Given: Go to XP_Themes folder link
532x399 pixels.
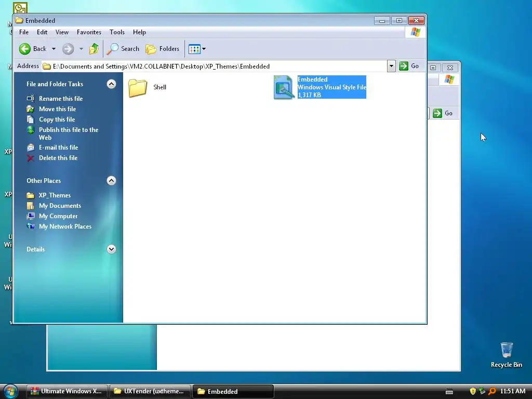Looking at the screenshot, I should [55, 195].
